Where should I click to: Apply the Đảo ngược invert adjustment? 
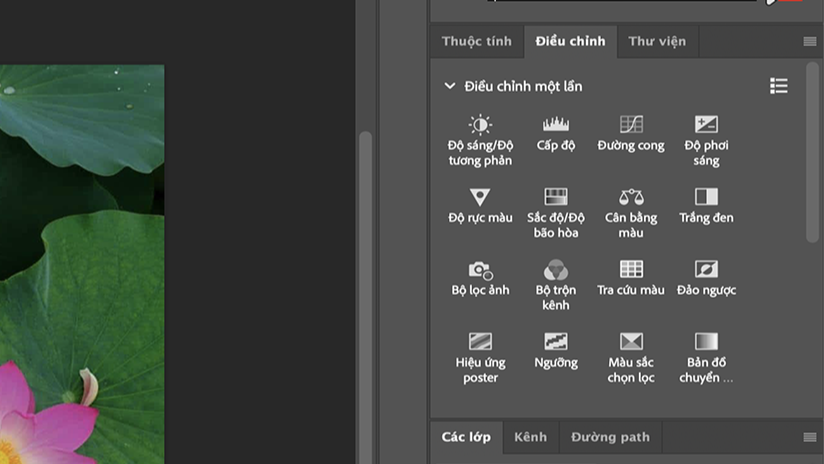tap(706, 270)
